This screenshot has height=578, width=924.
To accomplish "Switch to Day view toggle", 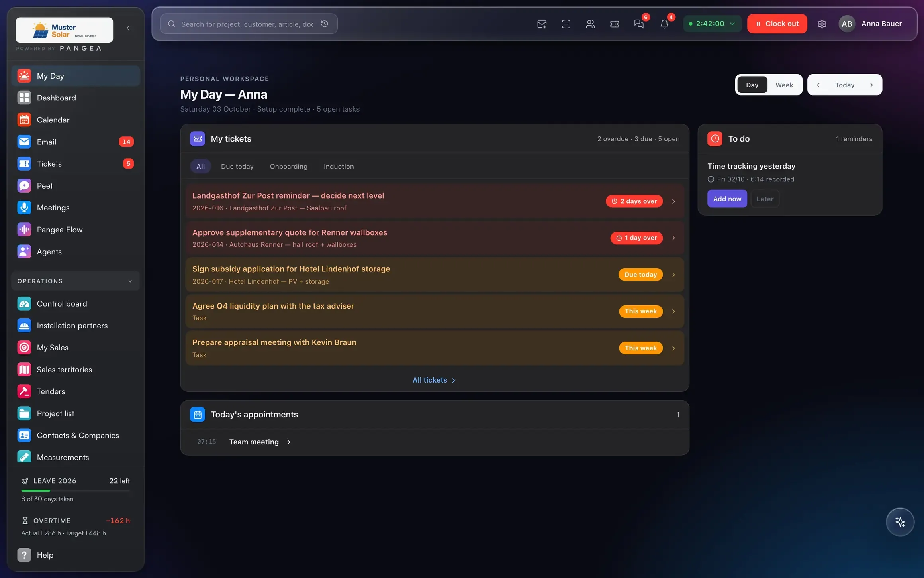I will [x=752, y=85].
